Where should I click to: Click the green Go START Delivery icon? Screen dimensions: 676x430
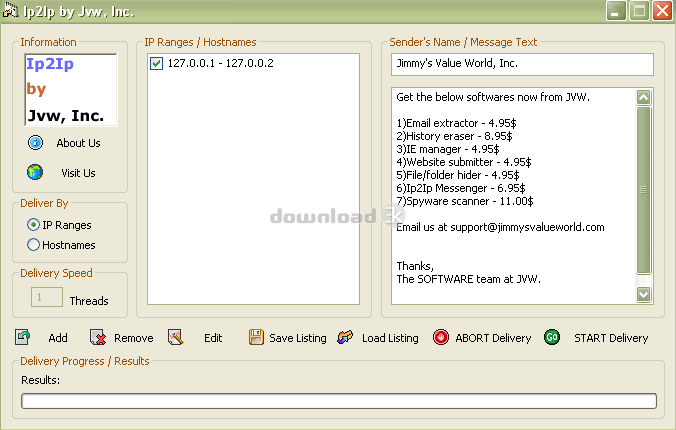pyautogui.click(x=552, y=337)
